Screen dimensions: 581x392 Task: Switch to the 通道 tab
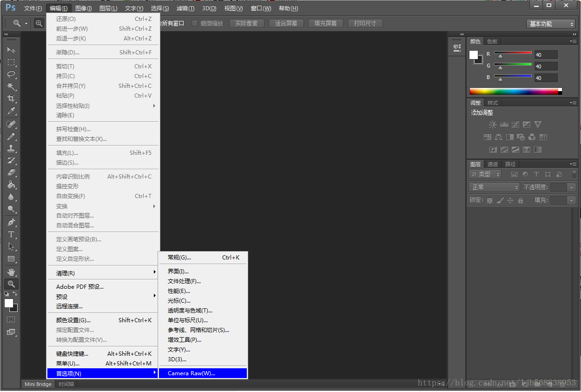click(493, 164)
